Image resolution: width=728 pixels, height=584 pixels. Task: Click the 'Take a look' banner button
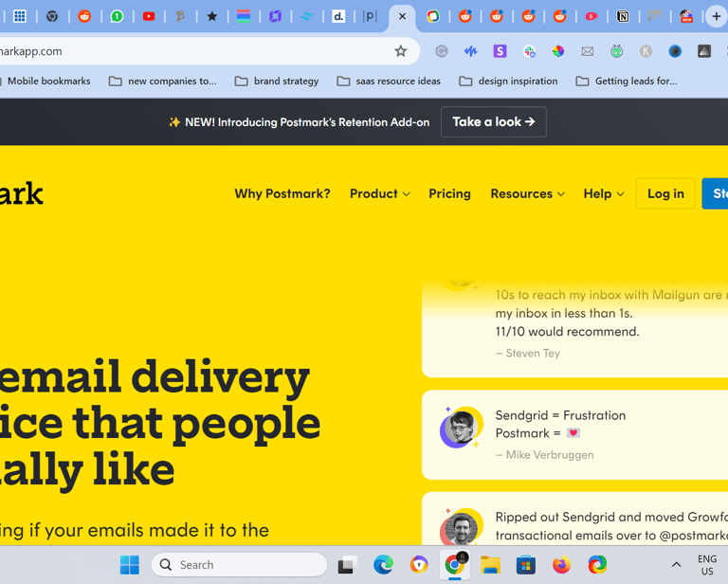(494, 121)
